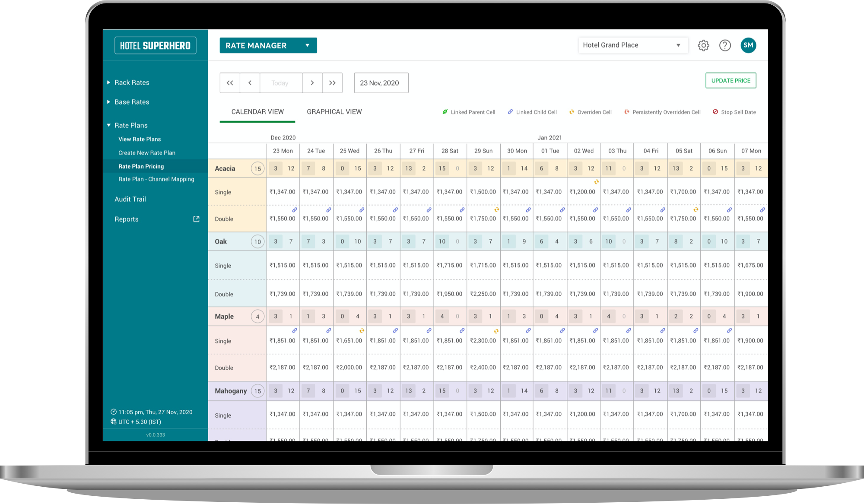Select the Calendar View tab
Viewport: 864px width, 504px height.
(x=257, y=112)
